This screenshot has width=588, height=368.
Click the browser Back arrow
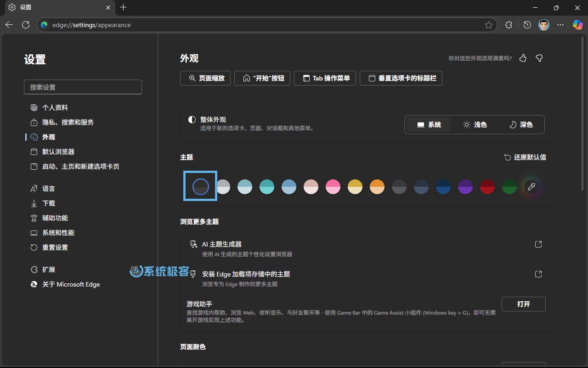point(9,25)
